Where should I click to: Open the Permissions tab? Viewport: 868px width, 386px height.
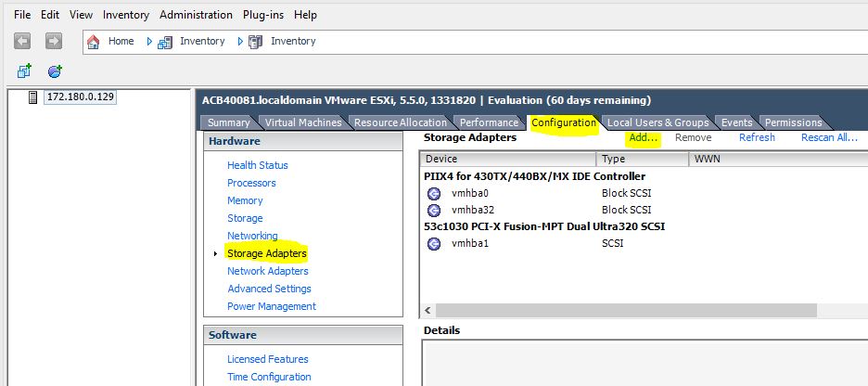pos(794,122)
